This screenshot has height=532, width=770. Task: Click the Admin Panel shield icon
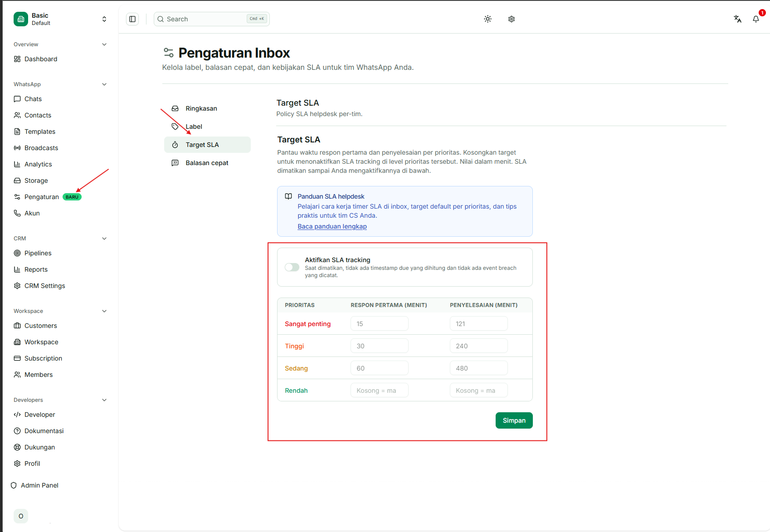[x=14, y=485]
